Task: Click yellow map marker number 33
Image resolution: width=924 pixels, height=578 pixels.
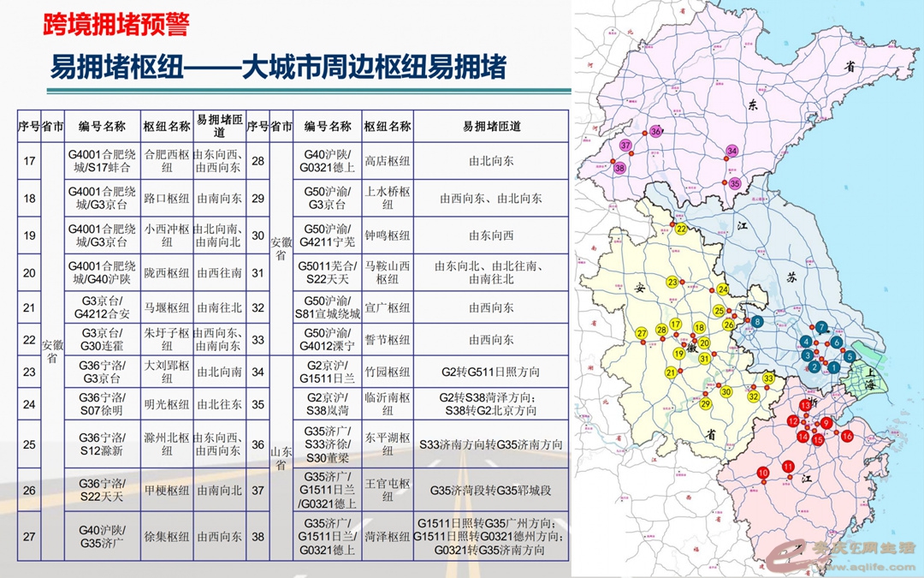Action: click(768, 378)
